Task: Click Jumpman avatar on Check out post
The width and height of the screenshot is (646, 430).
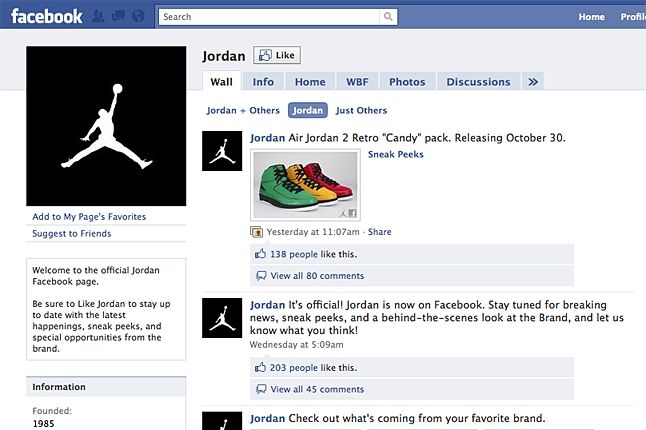Action: (x=222, y=421)
